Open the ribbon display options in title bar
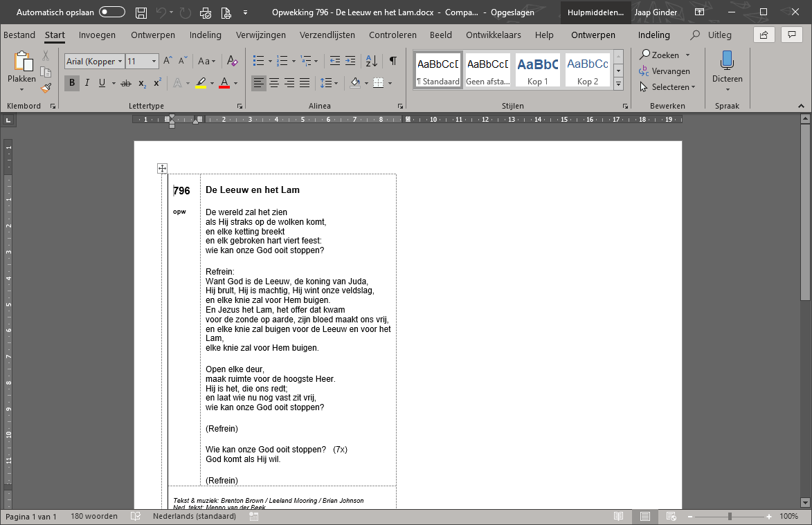 [x=699, y=12]
